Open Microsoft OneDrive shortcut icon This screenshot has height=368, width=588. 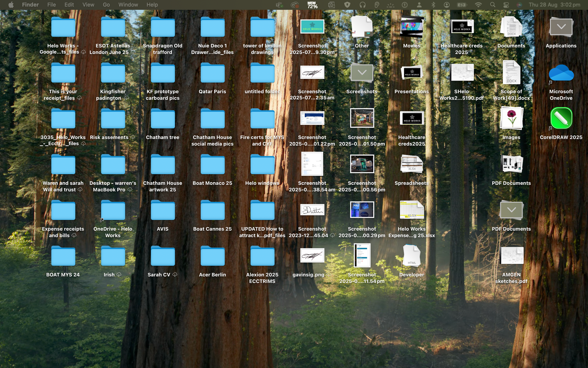(561, 73)
